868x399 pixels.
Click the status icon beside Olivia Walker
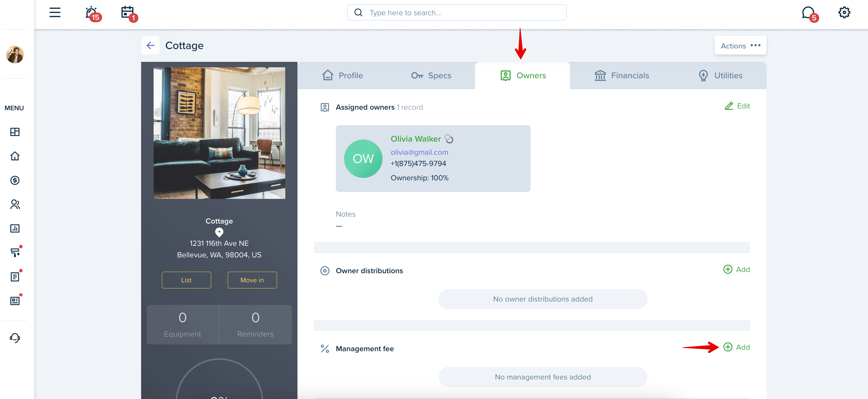click(x=449, y=138)
